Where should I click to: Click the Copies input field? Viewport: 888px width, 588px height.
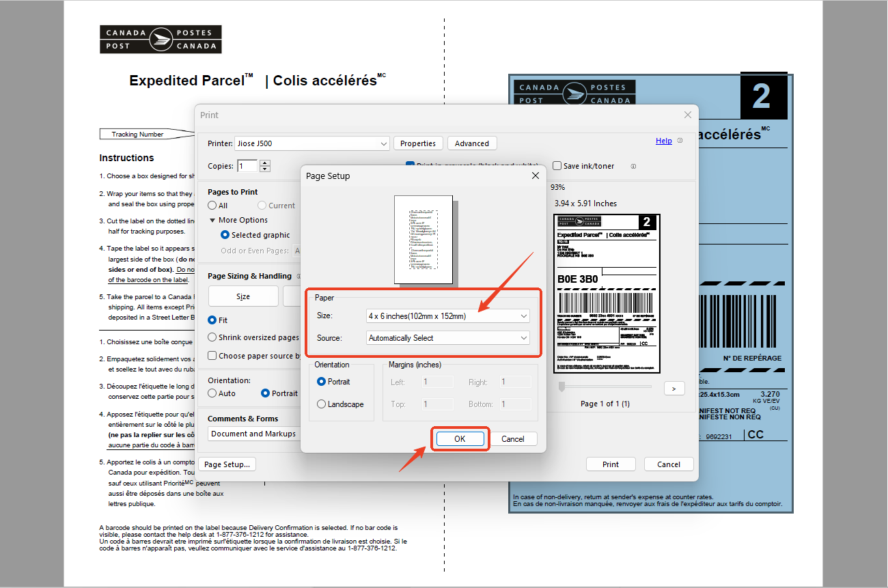[x=247, y=166]
